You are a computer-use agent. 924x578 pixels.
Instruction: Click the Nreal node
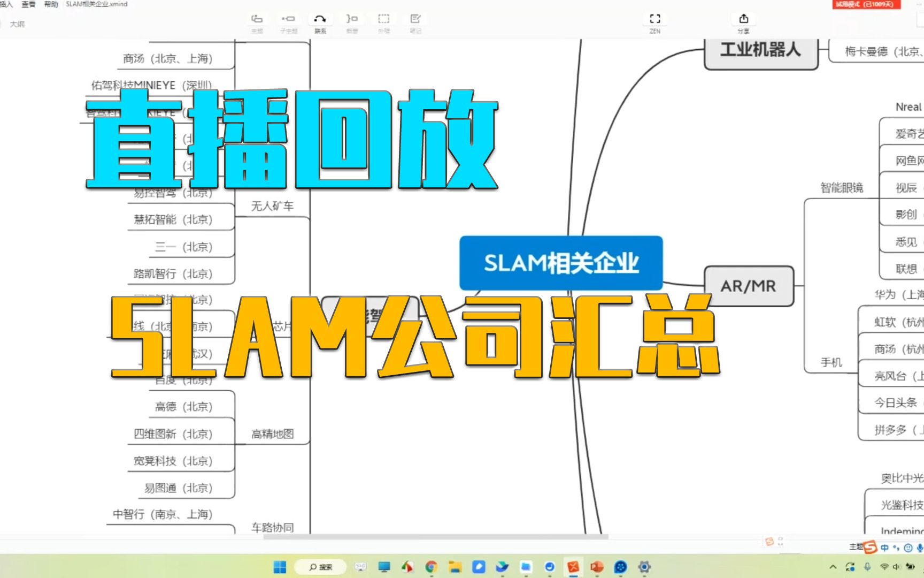(x=908, y=107)
